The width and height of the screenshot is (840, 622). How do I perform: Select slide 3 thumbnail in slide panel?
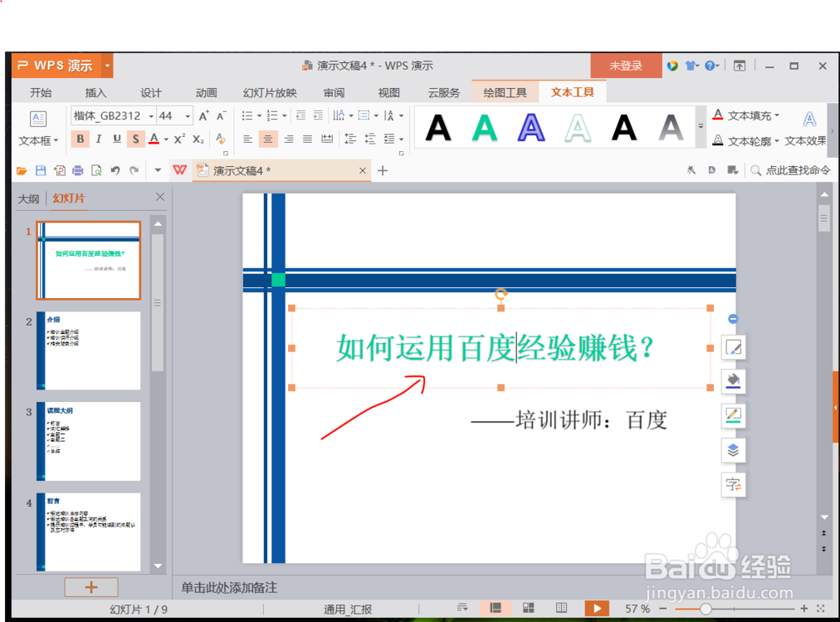pyautogui.click(x=90, y=442)
